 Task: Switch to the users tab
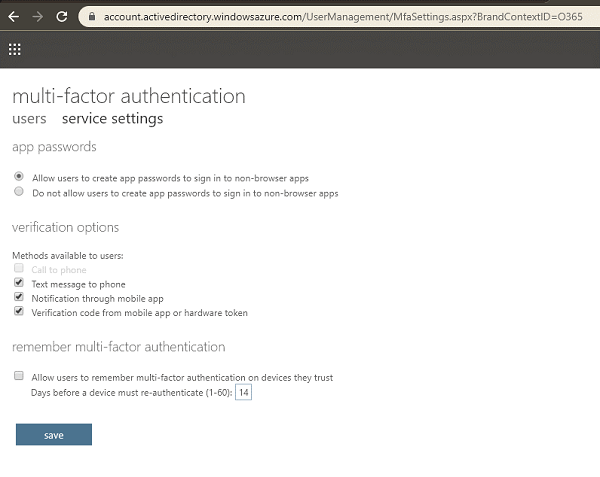[x=29, y=119]
